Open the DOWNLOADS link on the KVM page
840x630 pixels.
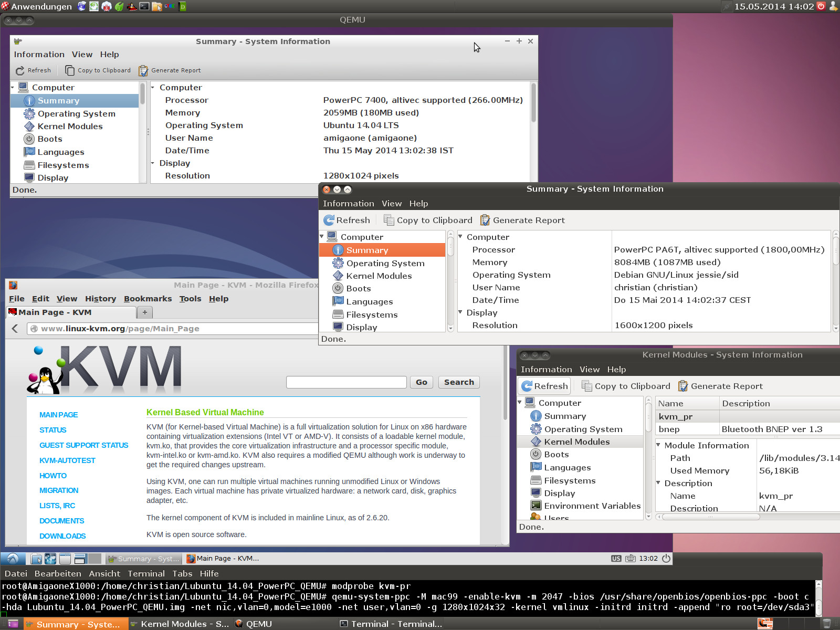(x=62, y=536)
